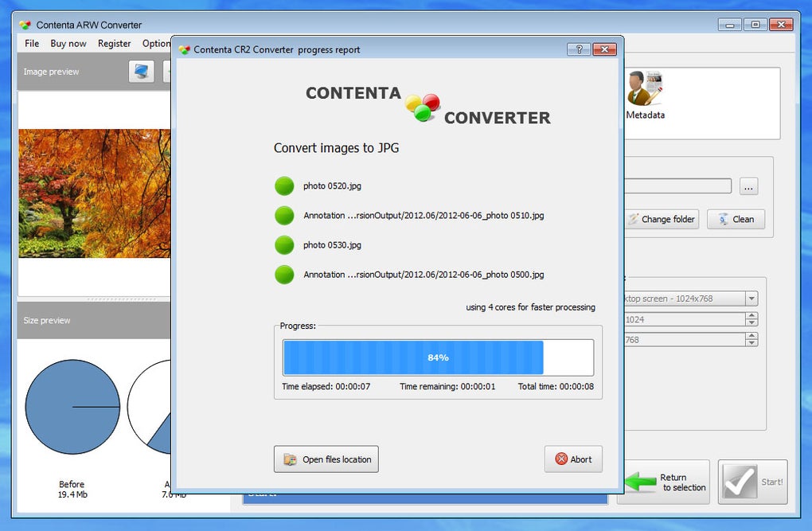812x531 pixels.
Task: Click green dot beside photo 0510.jpg annotation
Action: pyautogui.click(x=284, y=216)
